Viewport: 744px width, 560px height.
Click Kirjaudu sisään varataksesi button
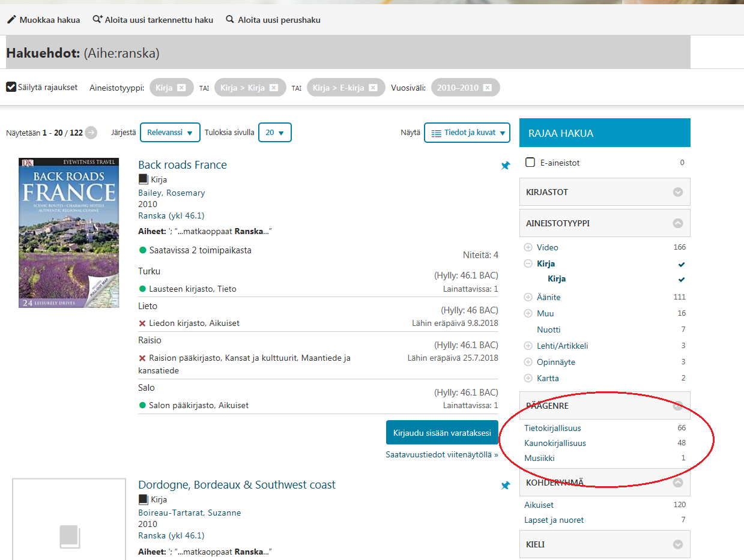pos(442,433)
